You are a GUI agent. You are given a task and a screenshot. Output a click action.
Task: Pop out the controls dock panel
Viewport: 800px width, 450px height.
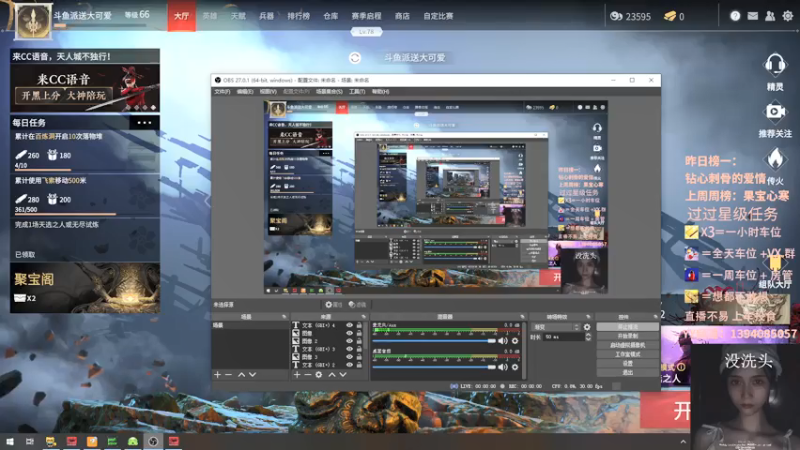point(655,317)
